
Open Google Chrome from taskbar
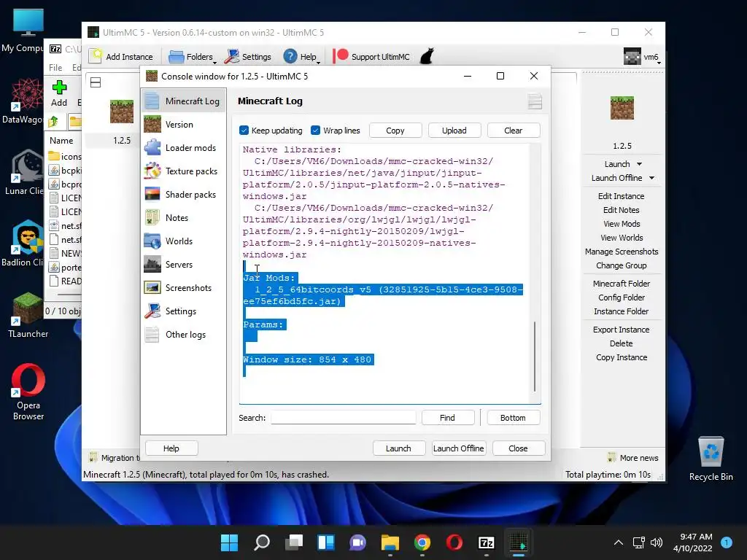tap(422, 542)
